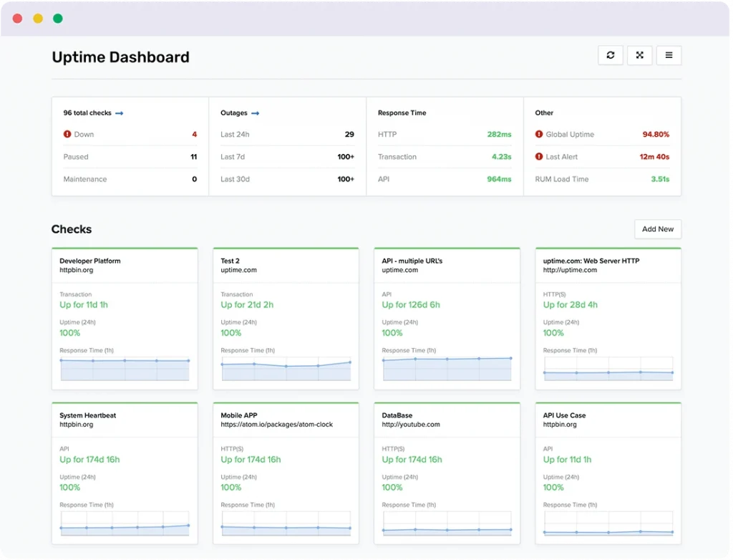733x560 pixels.
Task: Click the arrow next to 96 total checks
Action: (x=120, y=113)
